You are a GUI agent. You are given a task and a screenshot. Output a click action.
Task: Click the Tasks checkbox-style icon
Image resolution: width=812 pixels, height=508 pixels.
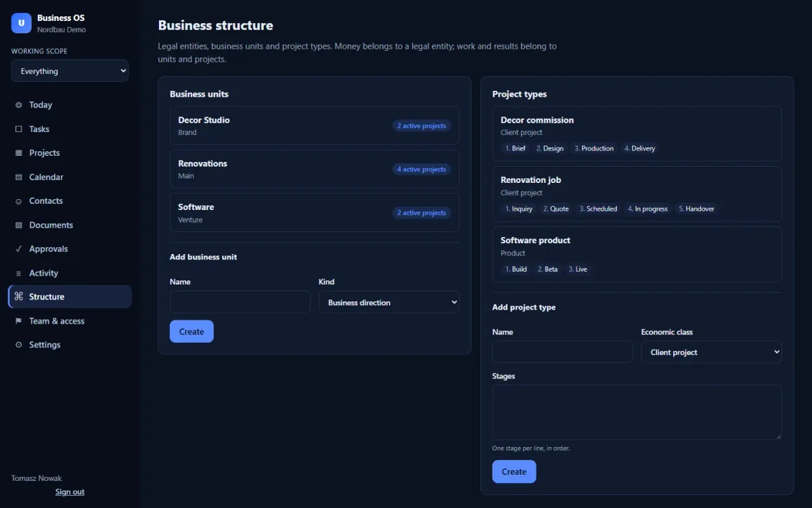click(18, 129)
